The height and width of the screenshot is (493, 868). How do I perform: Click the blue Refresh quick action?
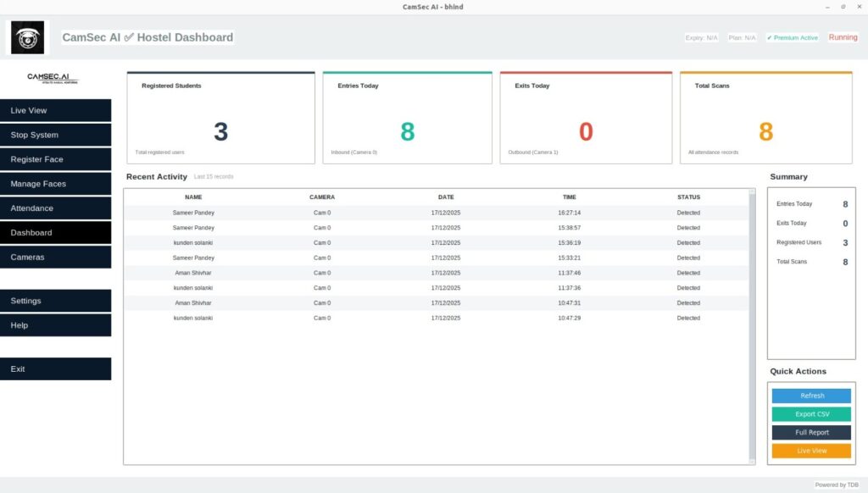click(811, 396)
